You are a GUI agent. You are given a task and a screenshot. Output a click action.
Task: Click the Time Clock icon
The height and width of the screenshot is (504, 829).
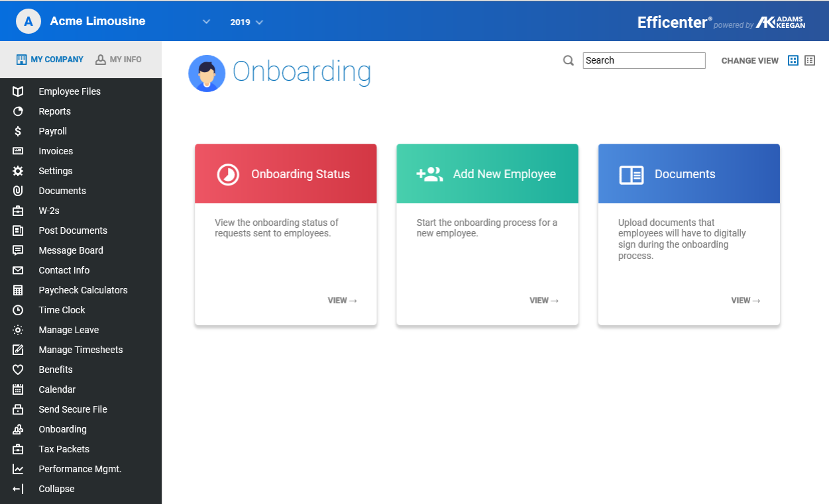[18, 310]
